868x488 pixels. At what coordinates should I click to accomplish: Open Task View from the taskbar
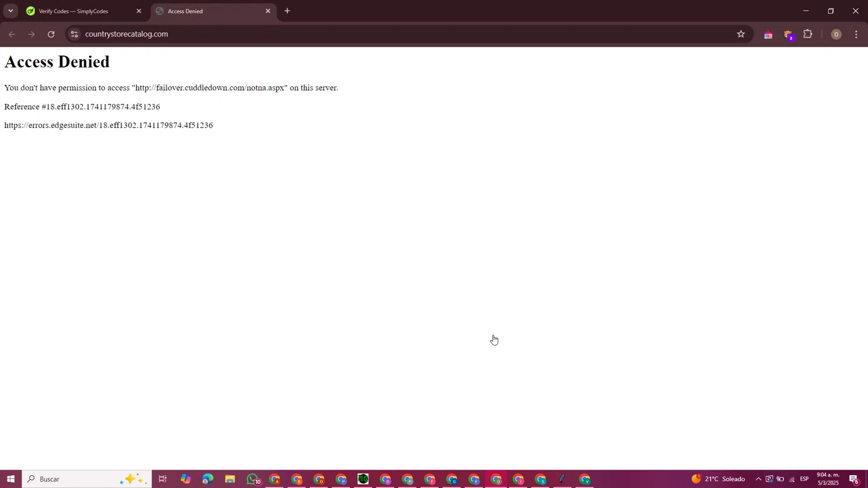[x=163, y=479]
